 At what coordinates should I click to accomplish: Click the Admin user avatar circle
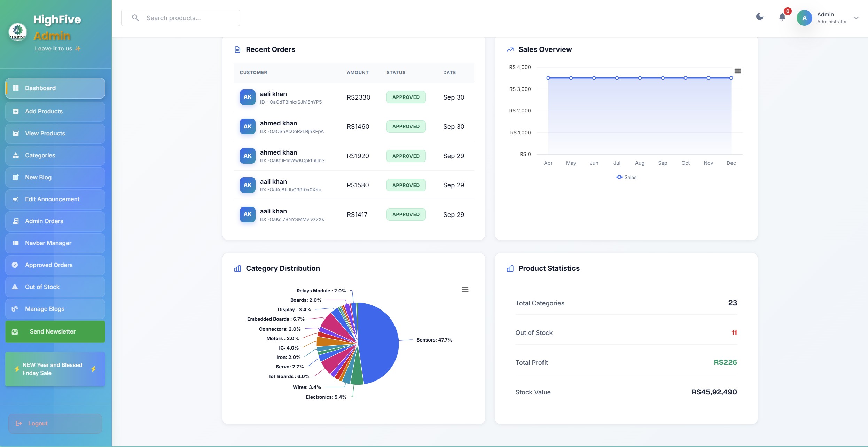(804, 18)
